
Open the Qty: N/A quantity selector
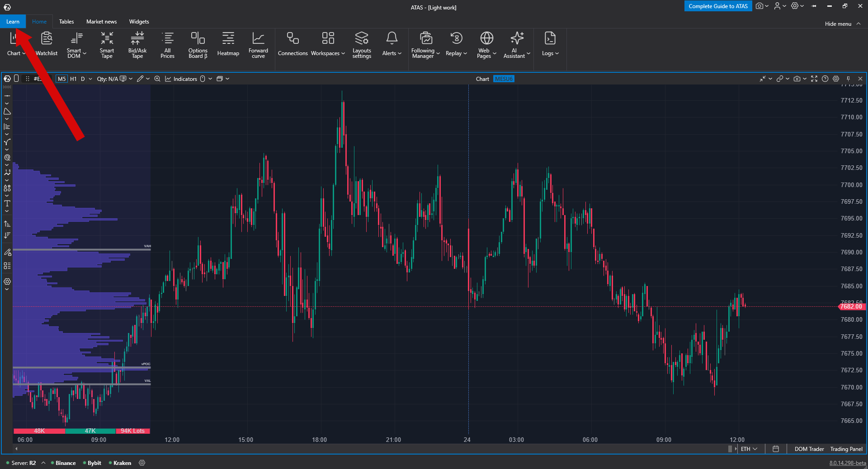click(x=115, y=79)
